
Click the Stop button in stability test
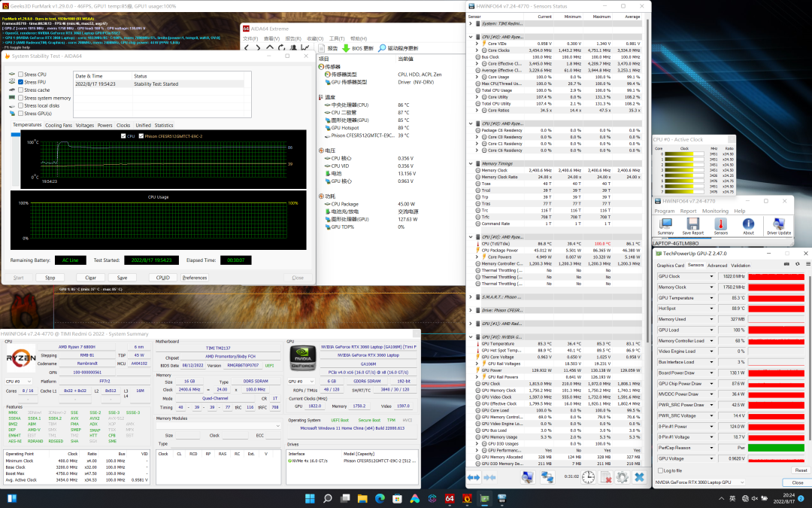click(x=50, y=278)
